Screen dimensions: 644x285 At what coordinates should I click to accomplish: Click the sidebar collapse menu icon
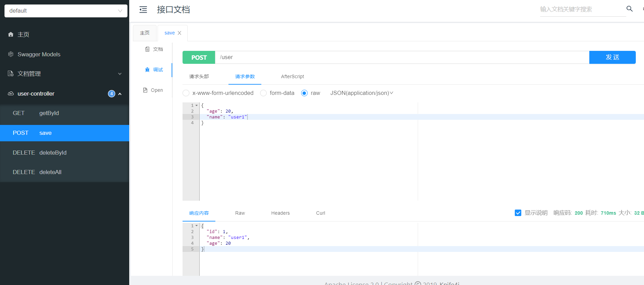[143, 10]
